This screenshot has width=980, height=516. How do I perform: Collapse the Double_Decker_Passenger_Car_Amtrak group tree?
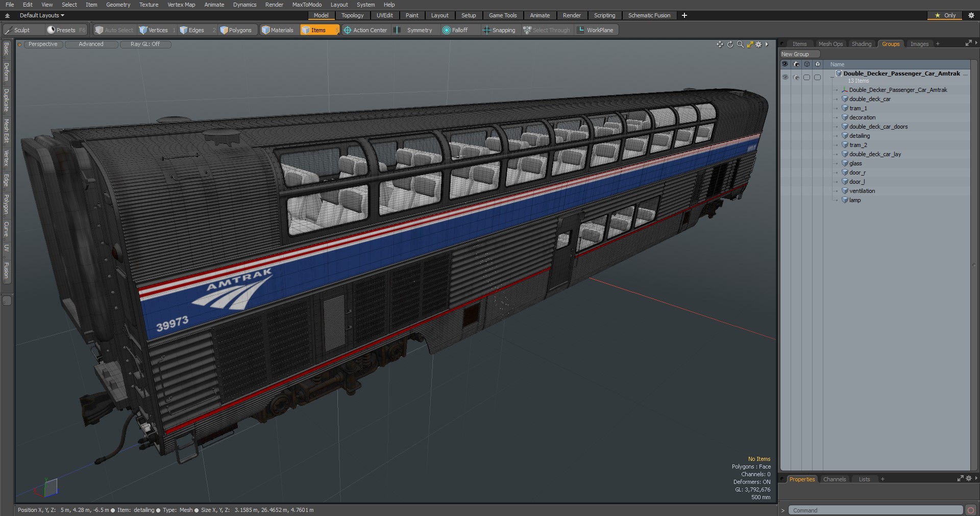(x=832, y=78)
